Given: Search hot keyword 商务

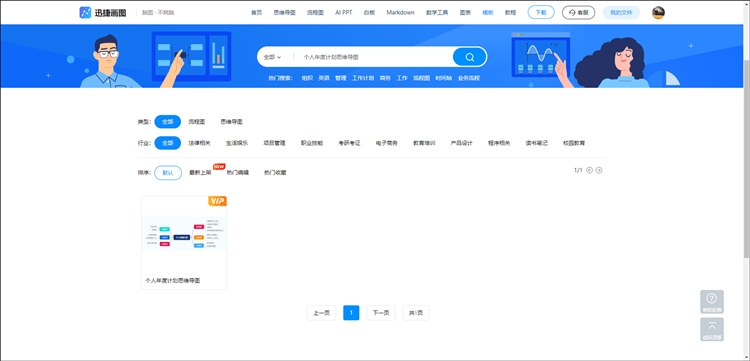Looking at the screenshot, I should tap(385, 78).
